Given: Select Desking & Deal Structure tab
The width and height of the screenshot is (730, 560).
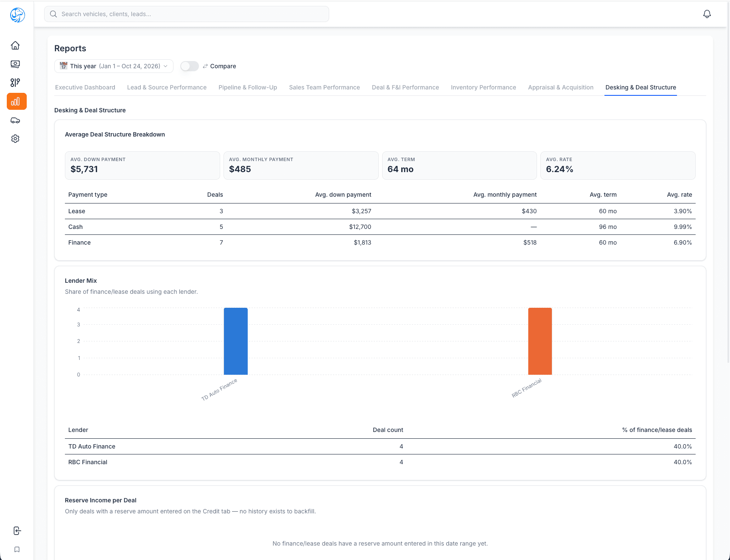Looking at the screenshot, I should point(641,87).
